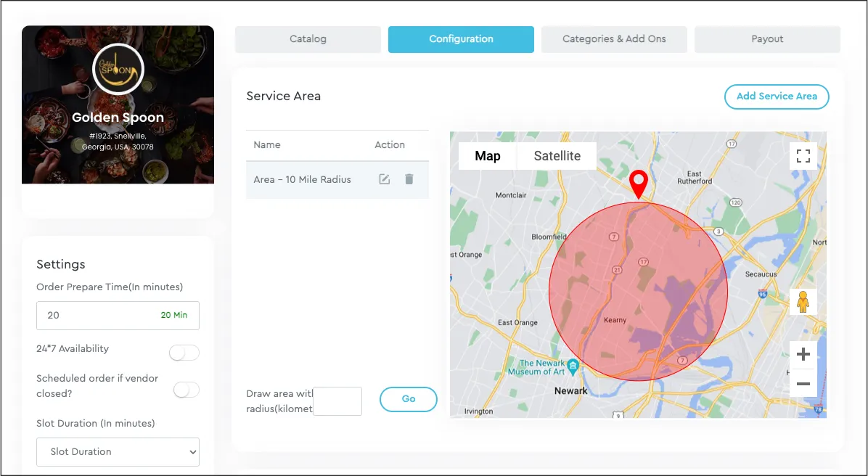Click the draw area radius input box

(337, 401)
